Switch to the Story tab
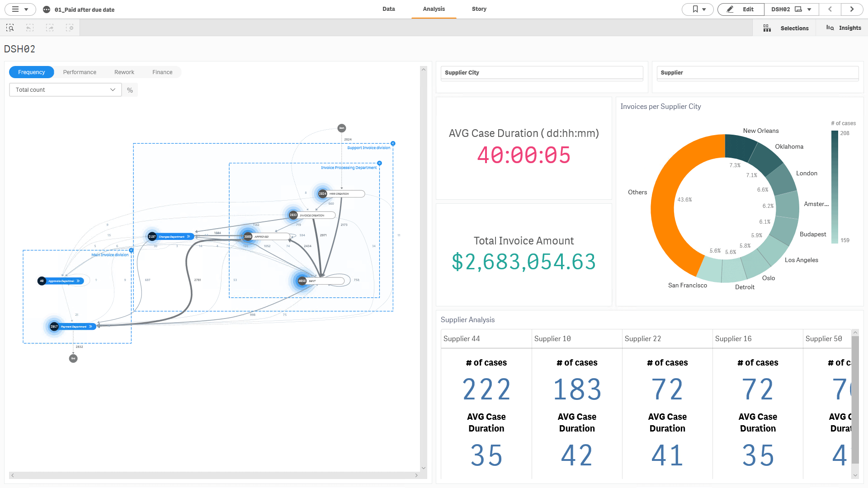 tap(479, 9)
